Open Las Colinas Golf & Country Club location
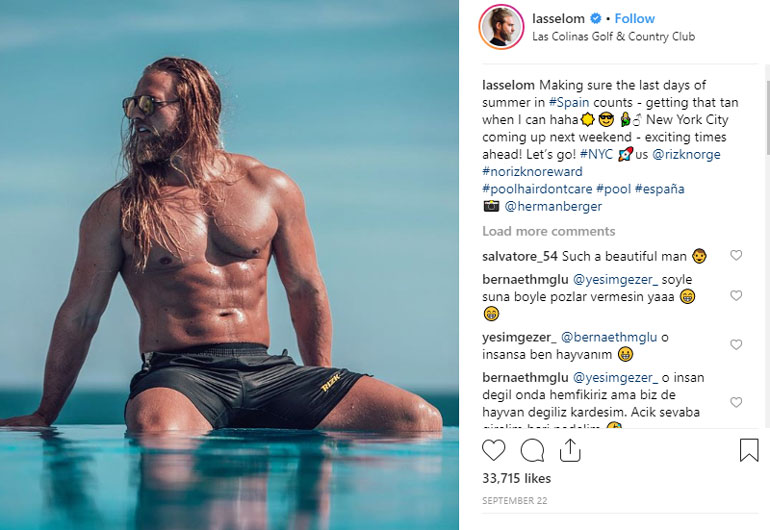 click(x=613, y=37)
